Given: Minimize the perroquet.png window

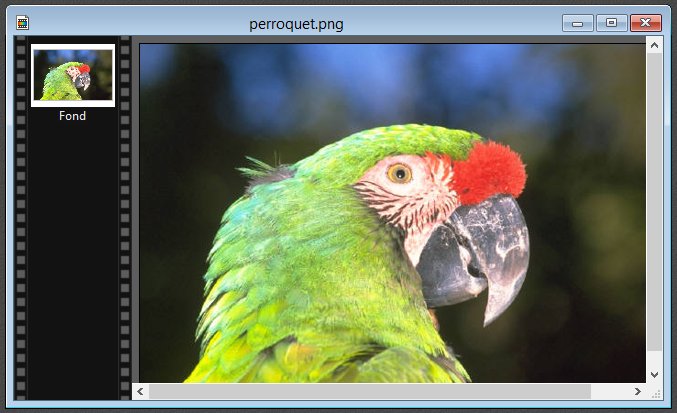Looking at the screenshot, I should point(578,23).
